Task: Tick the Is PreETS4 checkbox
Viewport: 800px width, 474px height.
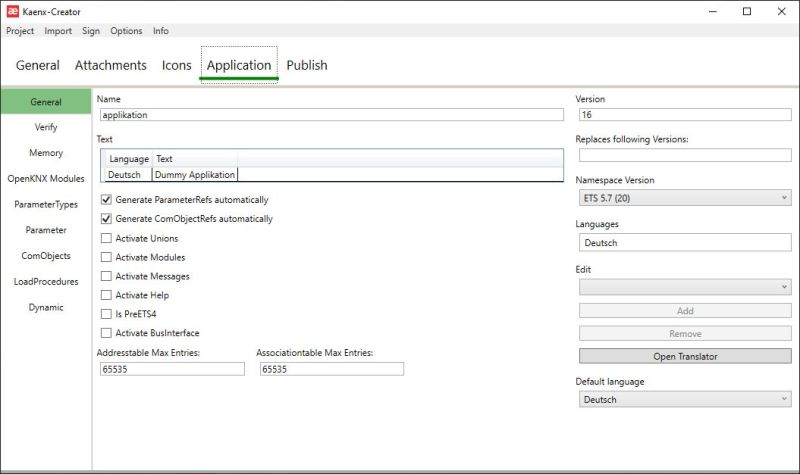Action: [x=106, y=314]
